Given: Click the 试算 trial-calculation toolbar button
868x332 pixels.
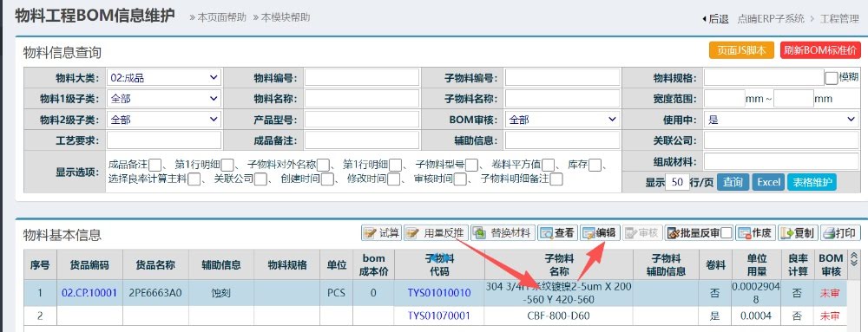Looking at the screenshot, I should [381, 233].
